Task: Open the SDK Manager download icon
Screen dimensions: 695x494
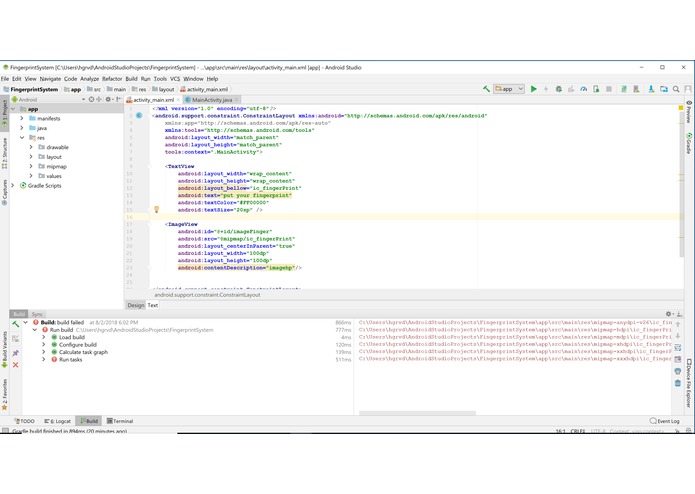Action: click(x=651, y=89)
